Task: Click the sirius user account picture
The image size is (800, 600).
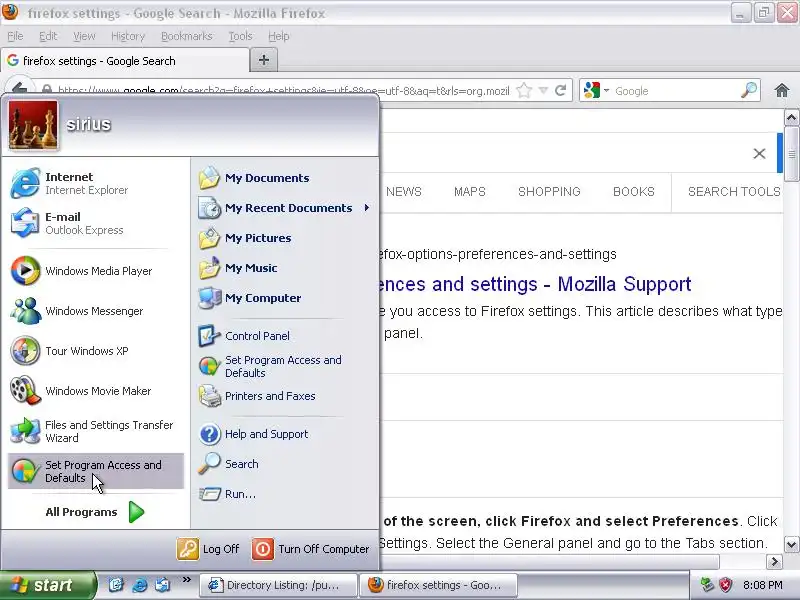Action: coord(33,125)
